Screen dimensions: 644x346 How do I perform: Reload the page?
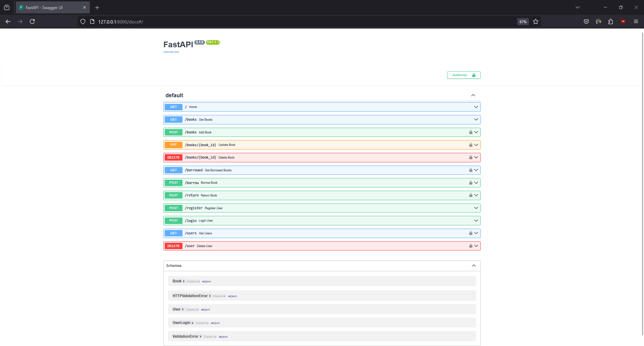coord(32,21)
